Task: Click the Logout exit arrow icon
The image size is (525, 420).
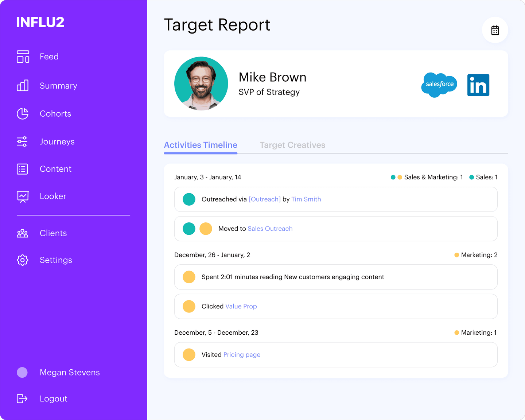Action: [x=23, y=398]
